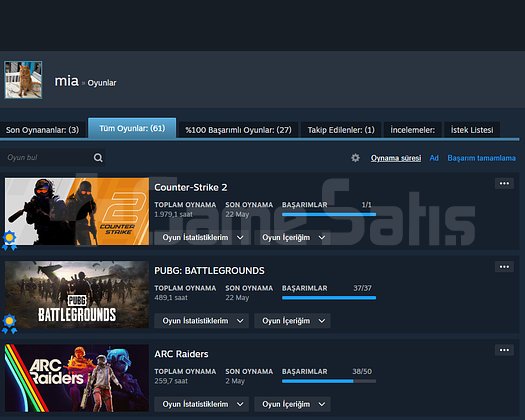Click the 489,1 saat playtime value
Viewport: 525px width, 420px height.
(x=171, y=298)
